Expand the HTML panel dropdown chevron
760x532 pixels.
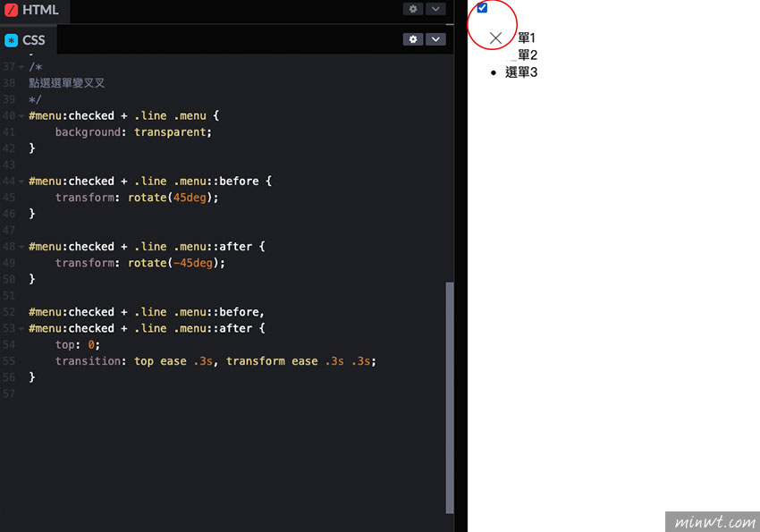point(435,9)
